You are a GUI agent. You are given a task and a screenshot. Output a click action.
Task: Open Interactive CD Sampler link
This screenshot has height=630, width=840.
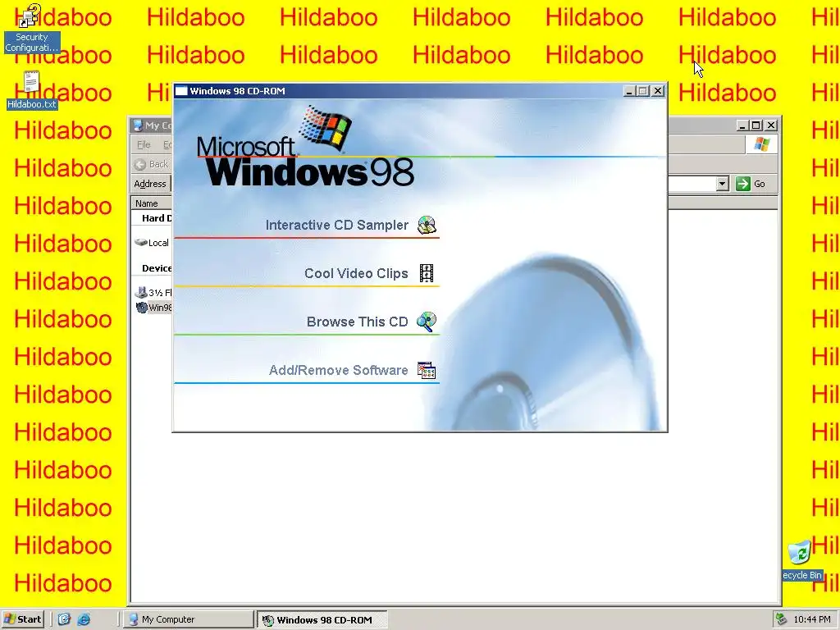coord(337,225)
